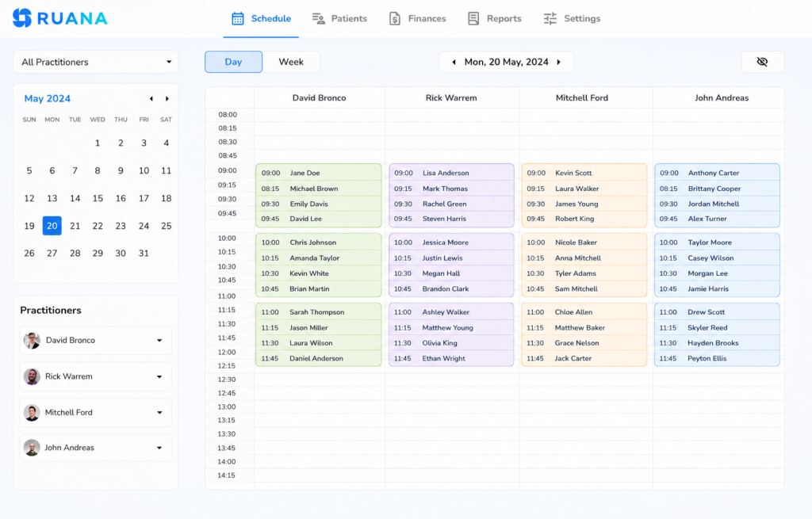This screenshot has width=812, height=519.
Task: Open Brittany Cooper appointment
Action: point(717,189)
